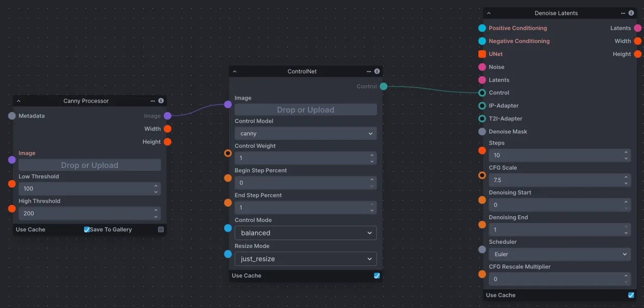Open the Scheduler dropdown showing Euler
Image resolution: width=644 pixels, height=308 pixels.
(x=559, y=254)
